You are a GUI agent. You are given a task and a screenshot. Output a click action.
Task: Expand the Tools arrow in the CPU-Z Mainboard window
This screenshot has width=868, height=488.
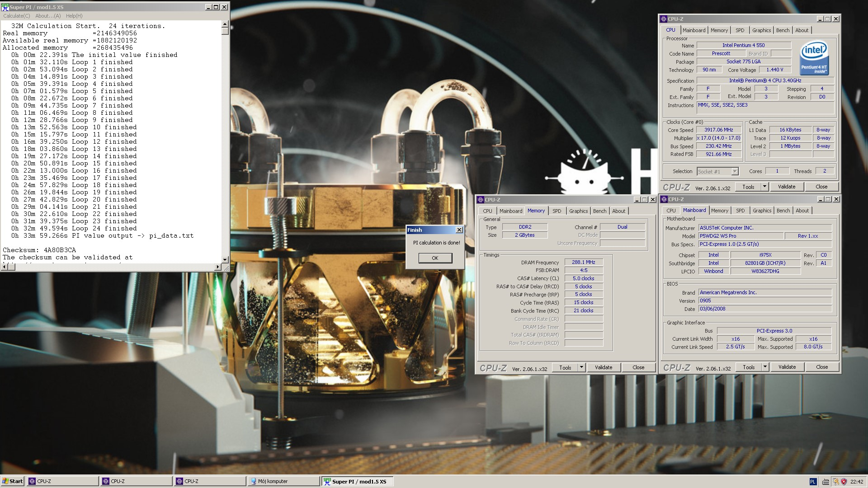point(765,367)
